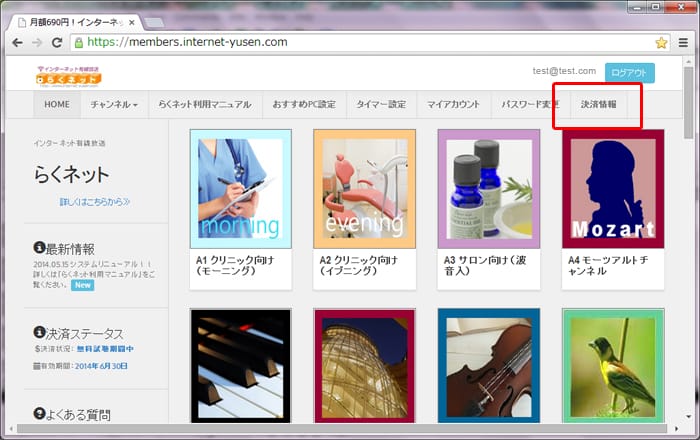Open タイマー設定 from navigation bar
The image size is (700, 440).
[x=382, y=104]
